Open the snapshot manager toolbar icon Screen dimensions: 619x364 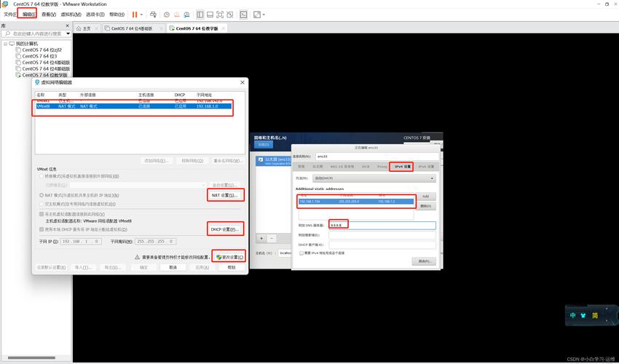186,15
